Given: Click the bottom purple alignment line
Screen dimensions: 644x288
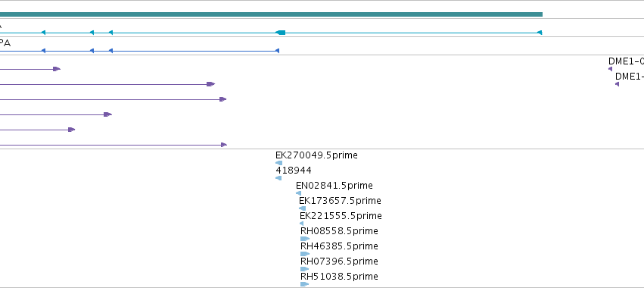Looking at the screenshot, I should pyautogui.click(x=114, y=145).
